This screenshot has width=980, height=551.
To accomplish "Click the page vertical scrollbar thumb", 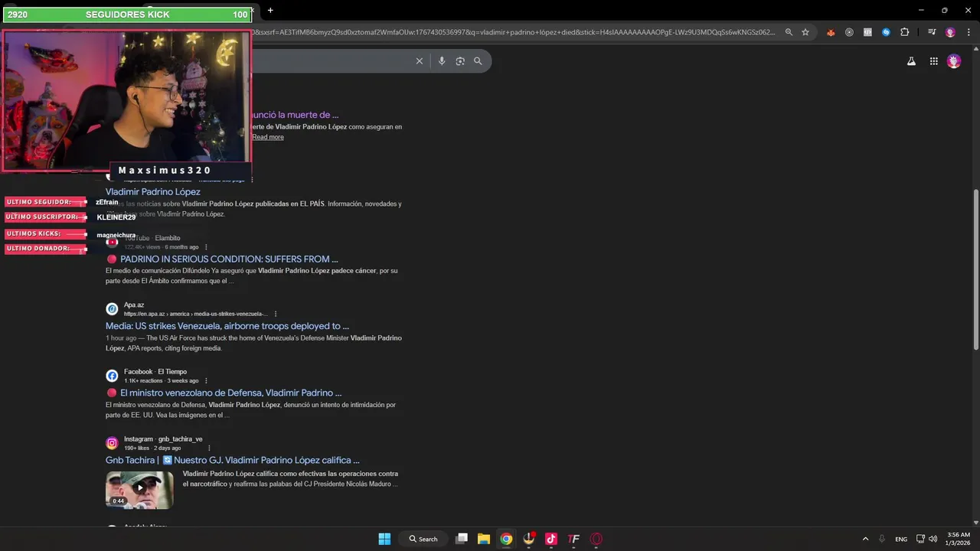I will click(x=975, y=269).
